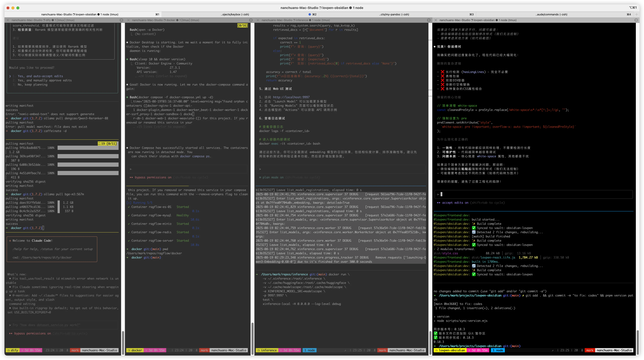Toggle 'bypass permissions on' in dify pane
644x360 pixels.
32,333
